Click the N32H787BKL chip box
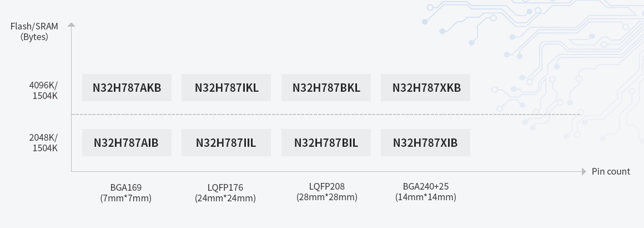This screenshot has height=228, width=644. (326, 88)
